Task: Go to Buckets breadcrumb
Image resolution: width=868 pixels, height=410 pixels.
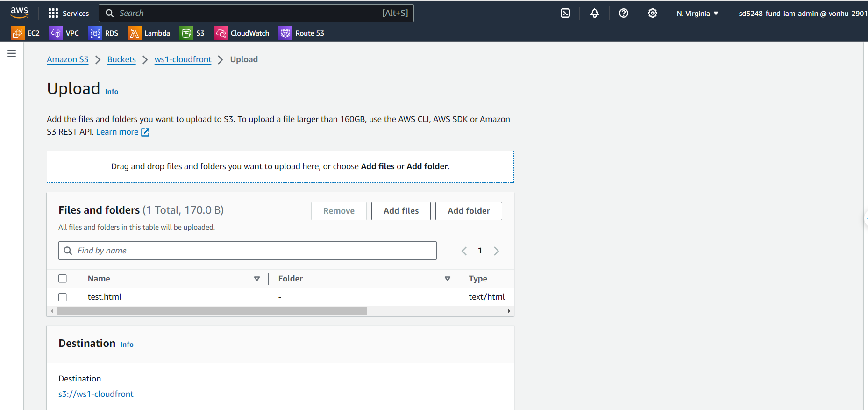Action: coord(121,59)
